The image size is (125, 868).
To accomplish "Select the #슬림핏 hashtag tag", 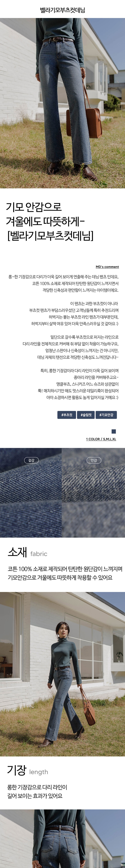I will (x=86, y=415).
